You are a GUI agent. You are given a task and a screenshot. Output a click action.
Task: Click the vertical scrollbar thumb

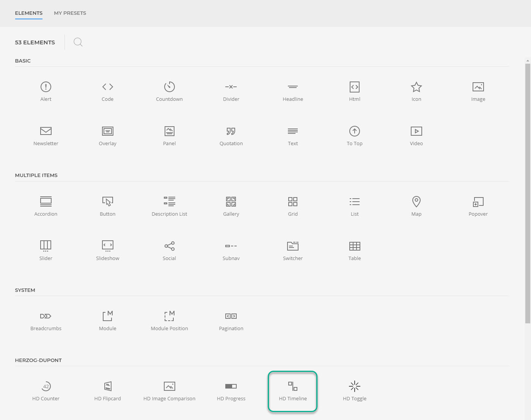tap(528, 193)
